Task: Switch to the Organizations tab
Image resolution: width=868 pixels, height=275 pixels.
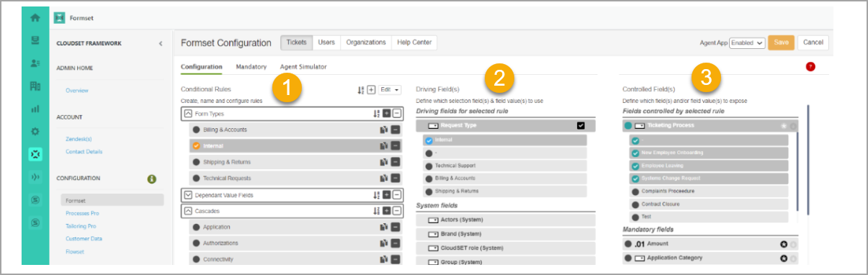Action: click(366, 42)
